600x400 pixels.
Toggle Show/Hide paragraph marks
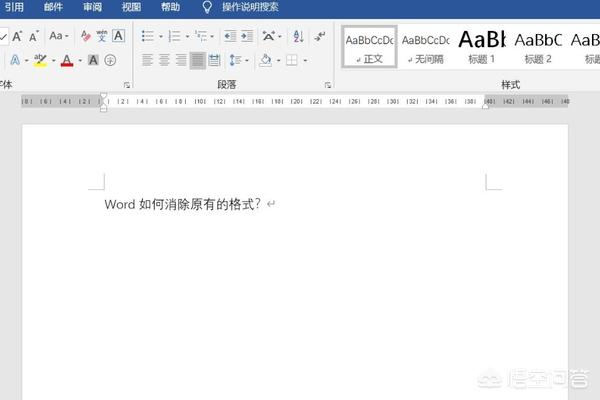[x=319, y=36]
